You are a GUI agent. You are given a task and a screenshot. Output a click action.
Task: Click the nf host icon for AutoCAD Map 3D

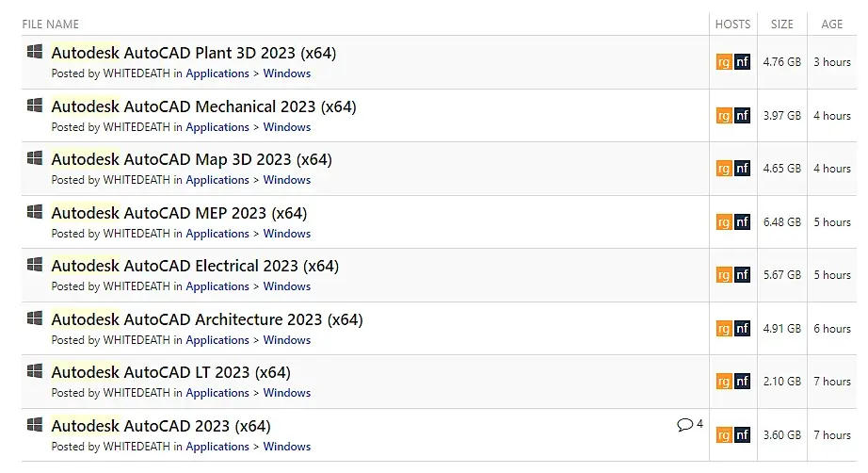click(x=743, y=169)
